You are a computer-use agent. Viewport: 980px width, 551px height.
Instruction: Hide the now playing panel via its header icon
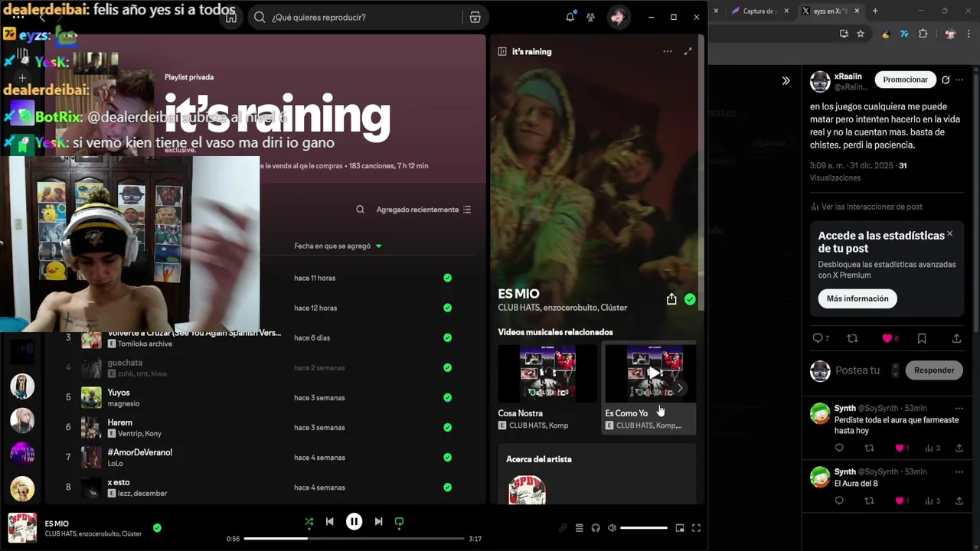502,51
